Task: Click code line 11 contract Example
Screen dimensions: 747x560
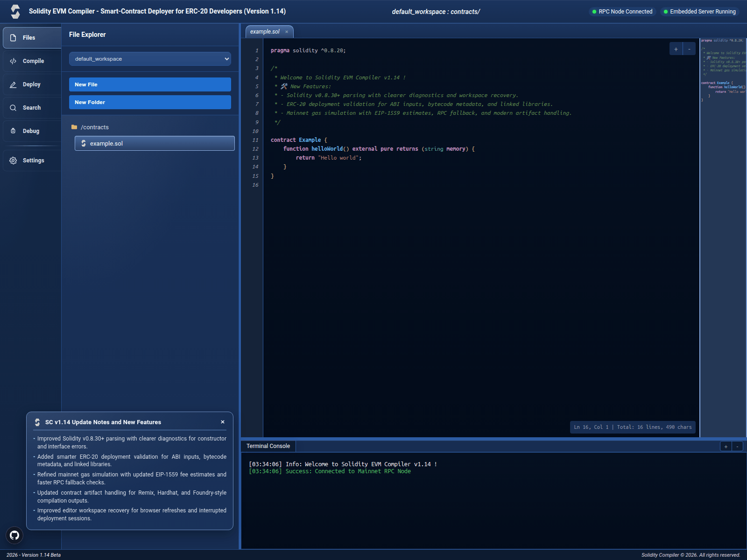Action: [x=299, y=140]
